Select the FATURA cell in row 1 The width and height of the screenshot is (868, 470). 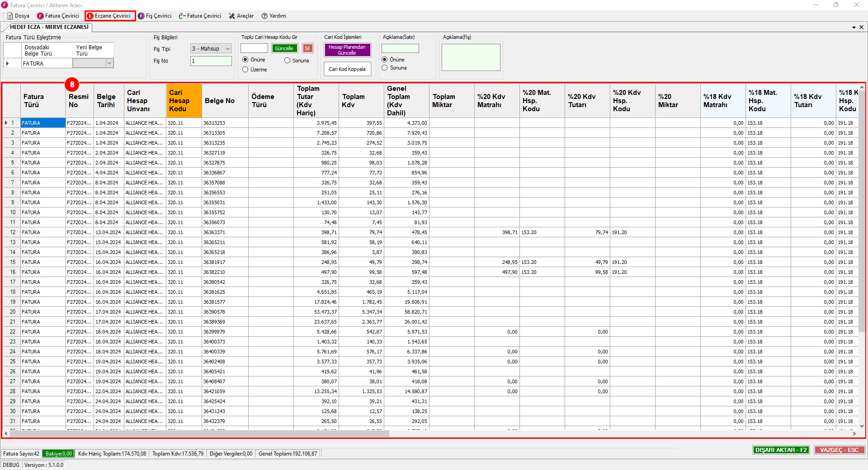tap(43, 123)
